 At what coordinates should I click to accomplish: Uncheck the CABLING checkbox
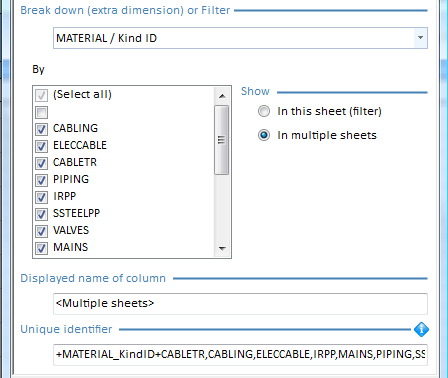(x=41, y=129)
